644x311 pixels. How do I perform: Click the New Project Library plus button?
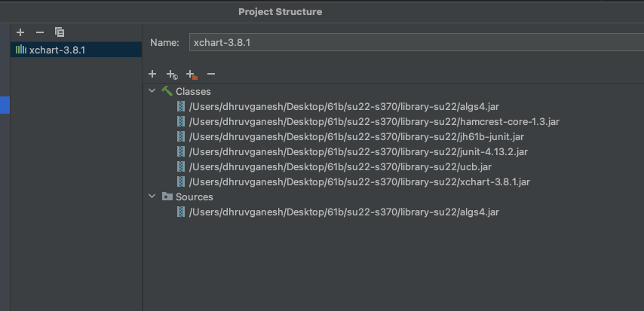(20, 32)
